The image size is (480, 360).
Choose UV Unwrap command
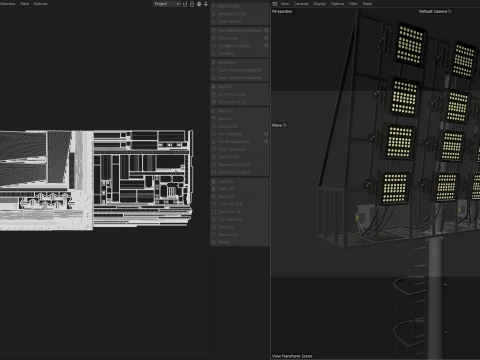237,38
